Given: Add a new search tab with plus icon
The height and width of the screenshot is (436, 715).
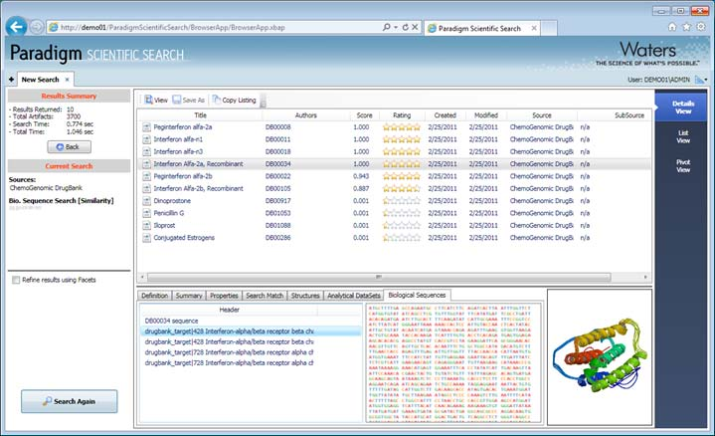Looking at the screenshot, I should 11,79.
